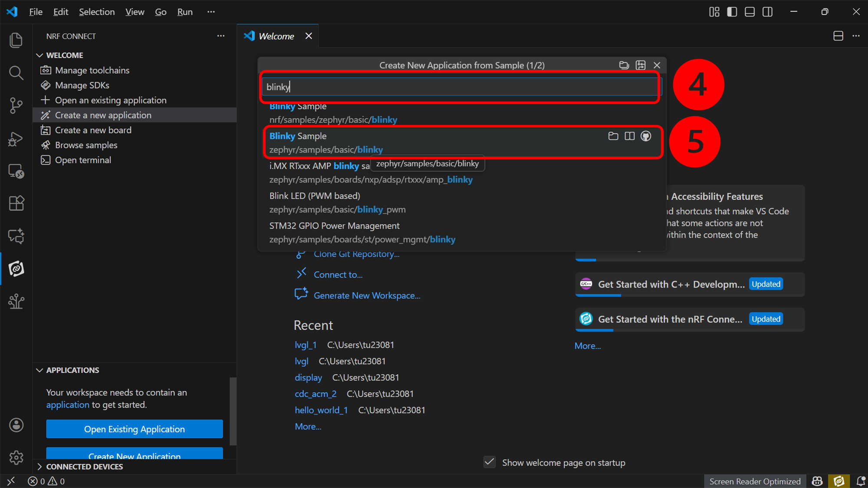Toggle primary side bar layout button
868x488 pixels.
pyautogui.click(x=732, y=12)
